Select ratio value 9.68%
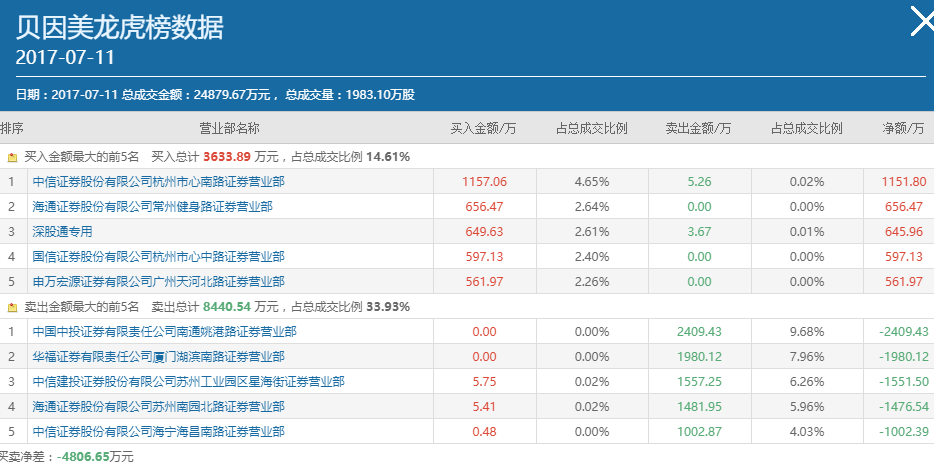This screenshot has height=466, width=934. tap(807, 332)
